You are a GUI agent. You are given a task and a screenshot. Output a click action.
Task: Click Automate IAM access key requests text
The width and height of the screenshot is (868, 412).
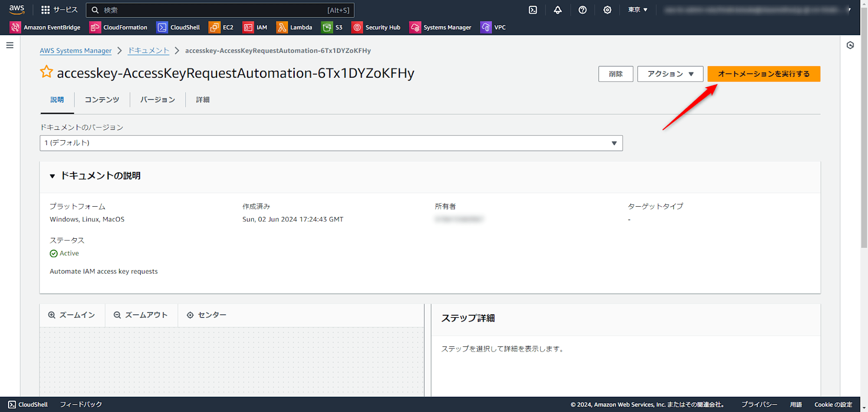tap(104, 272)
